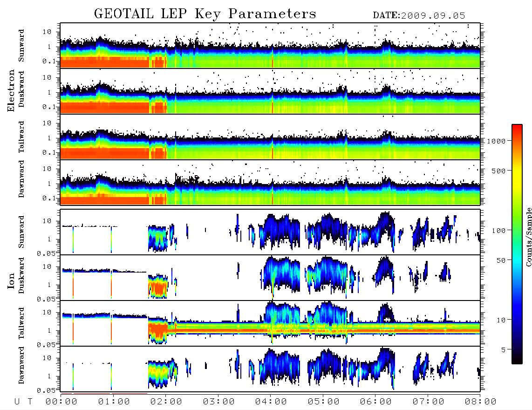This screenshot has width=532, height=410.
Task: Click the "50" color scale value
Action: point(501,260)
